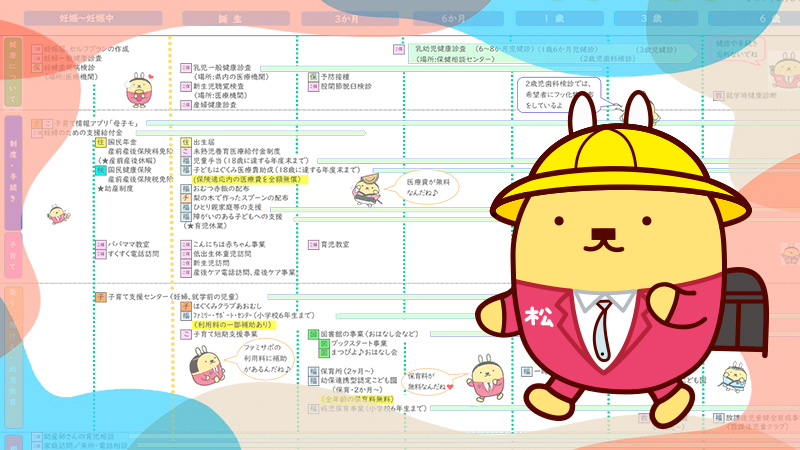This screenshot has width=800, height=450.
Task: Click the 子育て短期支援事業 entry
Action: (225, 334)
